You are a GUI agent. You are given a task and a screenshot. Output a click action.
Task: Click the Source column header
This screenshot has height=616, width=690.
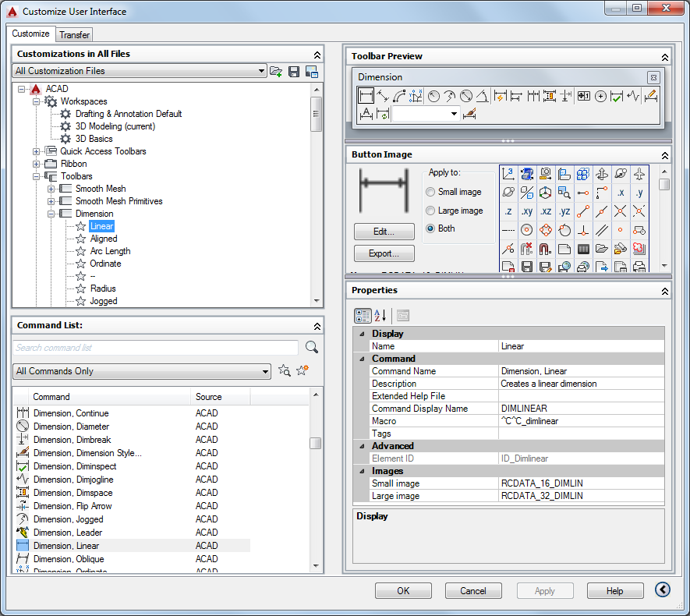[x=220, y=396]
